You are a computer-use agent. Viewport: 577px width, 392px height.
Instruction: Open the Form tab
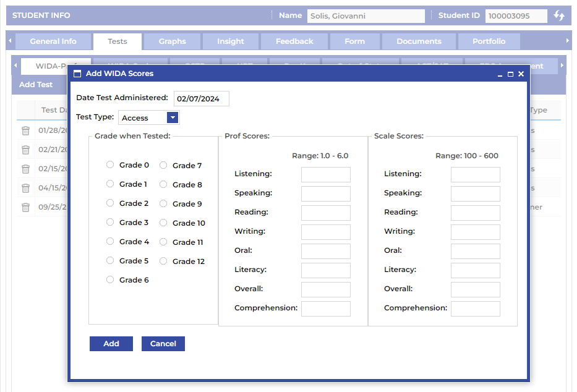point(355,41)
